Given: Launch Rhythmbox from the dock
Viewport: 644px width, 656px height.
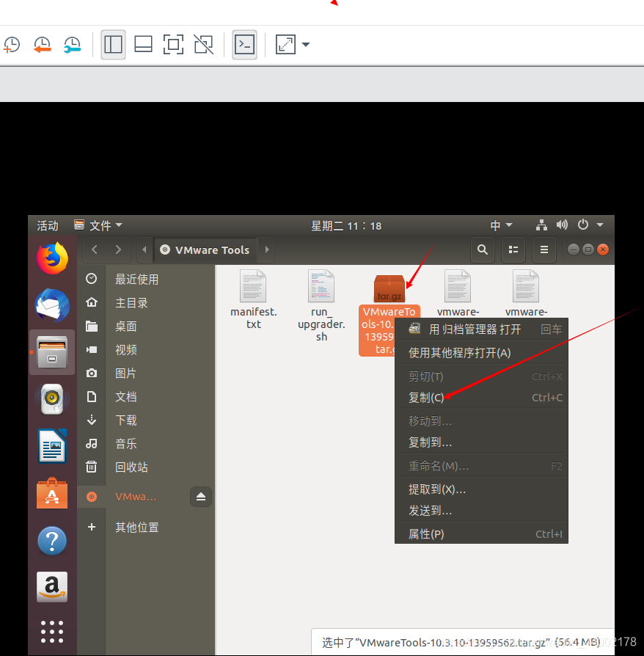Looking at the screenshot, I should tap(52, 398).
